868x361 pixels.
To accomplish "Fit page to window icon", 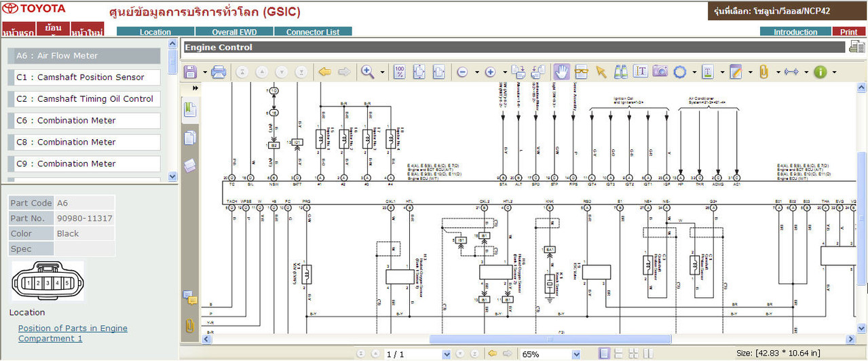I will pos(419,72).
